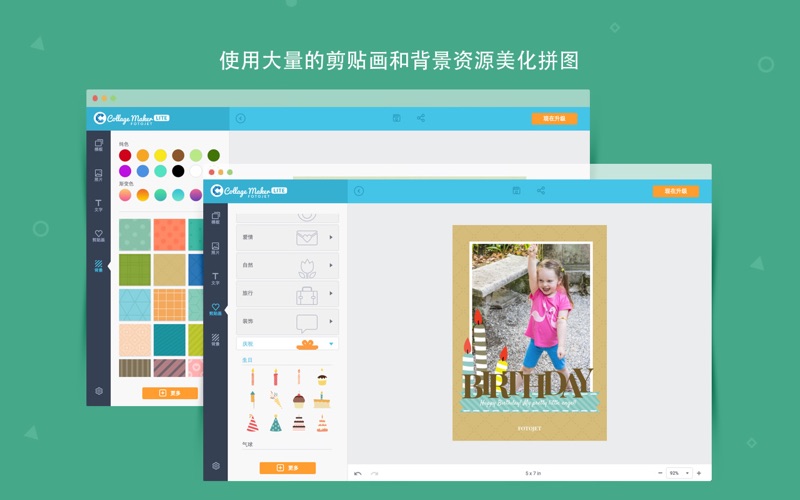Pick the red solid color swatch
800x500 pixels.
[125, 155]
